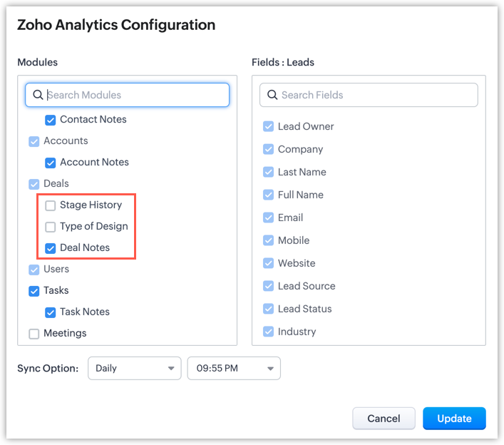Uncheck the Contact Notes checkbox

[x=51, y=120]
